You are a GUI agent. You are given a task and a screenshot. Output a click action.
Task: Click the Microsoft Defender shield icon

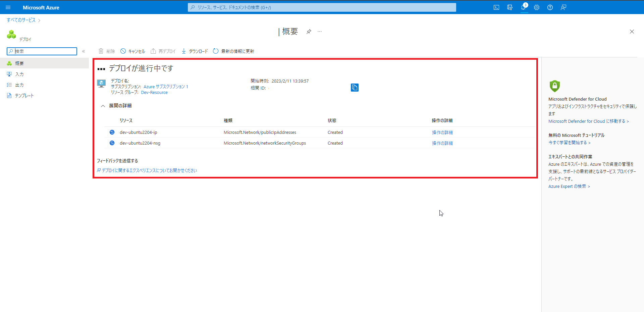555,86
